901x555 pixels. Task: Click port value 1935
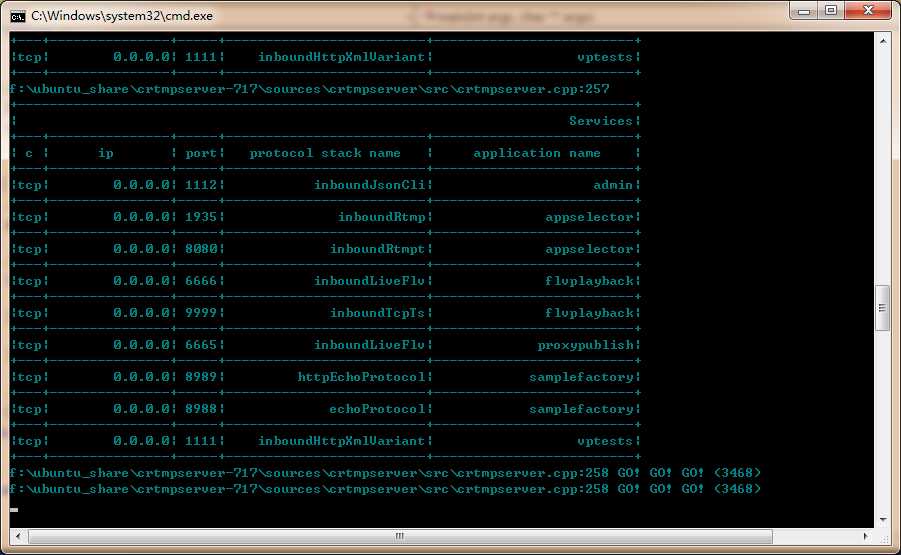tap(201, 217)
